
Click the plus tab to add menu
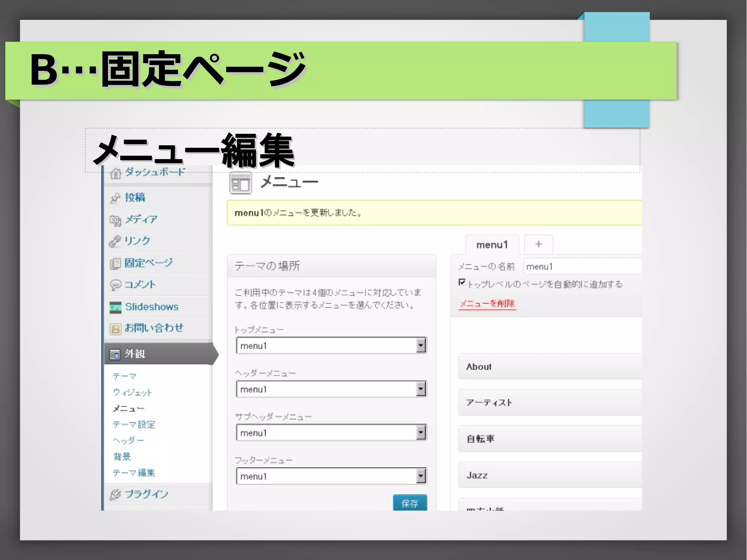[539, 244]
